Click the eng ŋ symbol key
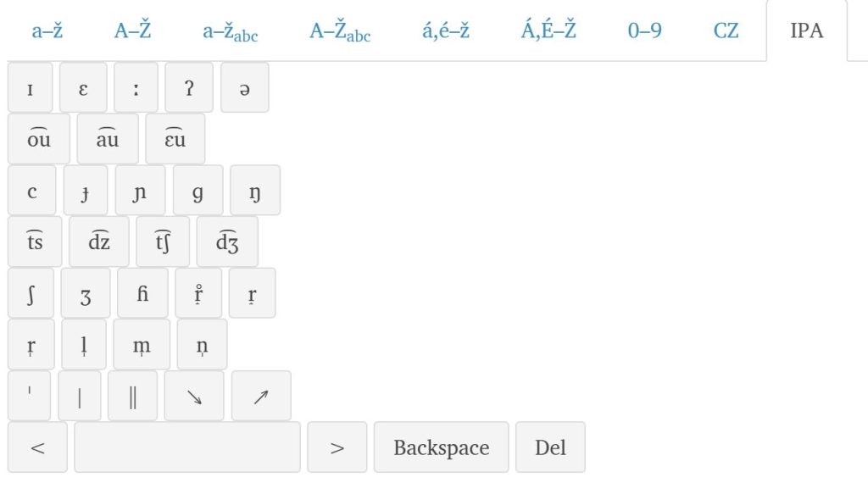This screenshot has width=868, height=483. pyautogui.click(x=255, y=190)
